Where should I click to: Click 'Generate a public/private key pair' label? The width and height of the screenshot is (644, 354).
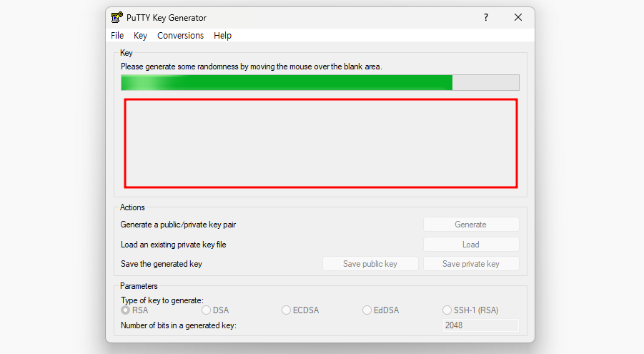178,225
